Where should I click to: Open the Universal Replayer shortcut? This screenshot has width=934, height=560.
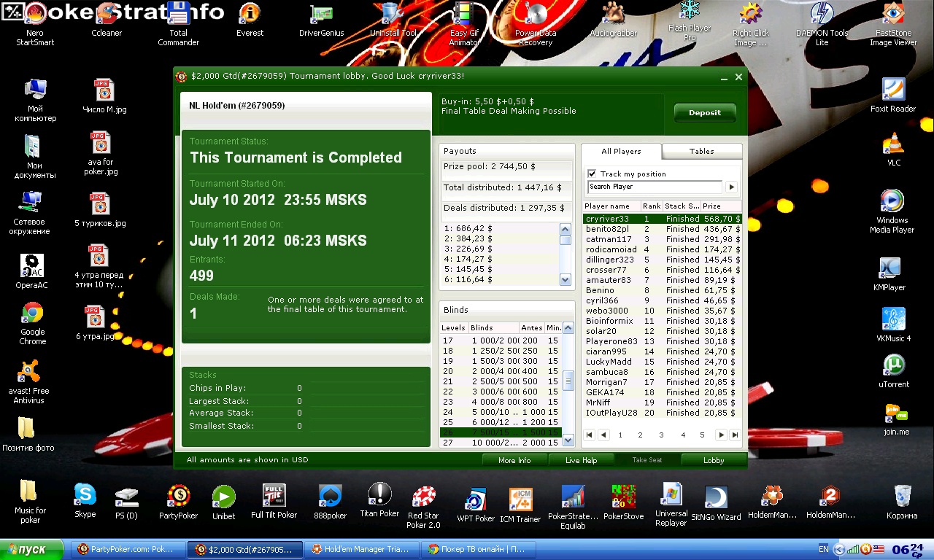pyautogui.click(x=671, y=505)
